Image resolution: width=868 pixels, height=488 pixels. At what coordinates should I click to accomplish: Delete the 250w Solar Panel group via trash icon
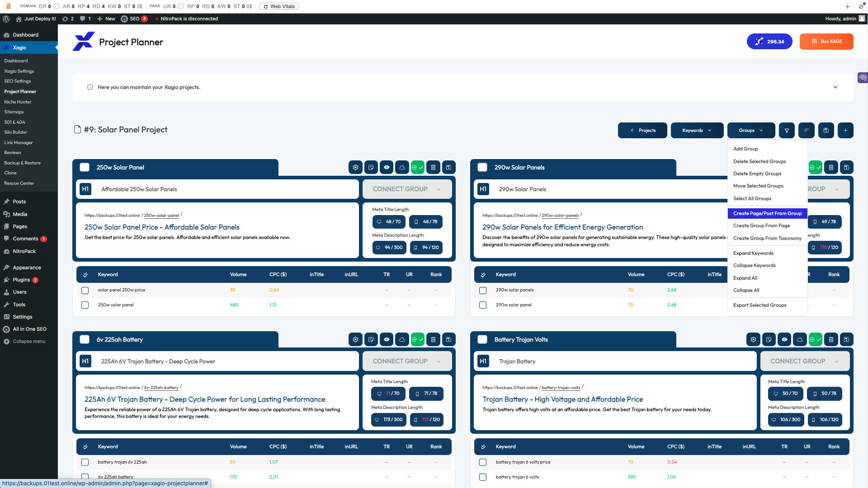[433, 168]
